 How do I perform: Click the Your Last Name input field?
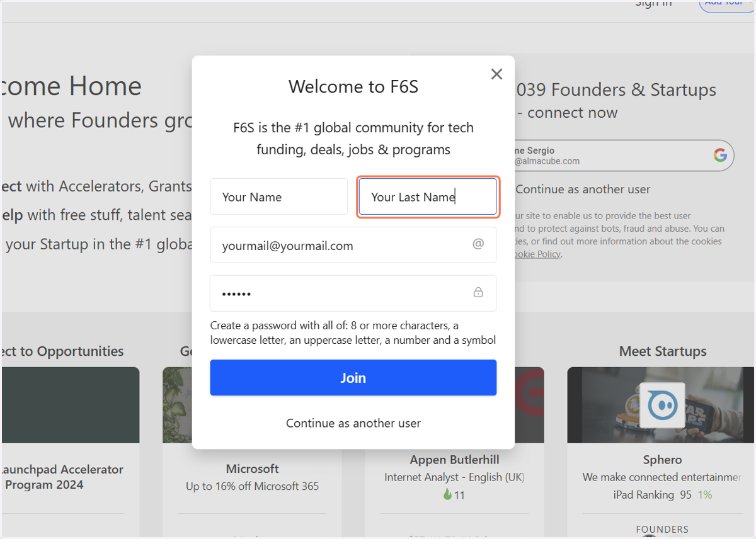[x=428, y=197]
